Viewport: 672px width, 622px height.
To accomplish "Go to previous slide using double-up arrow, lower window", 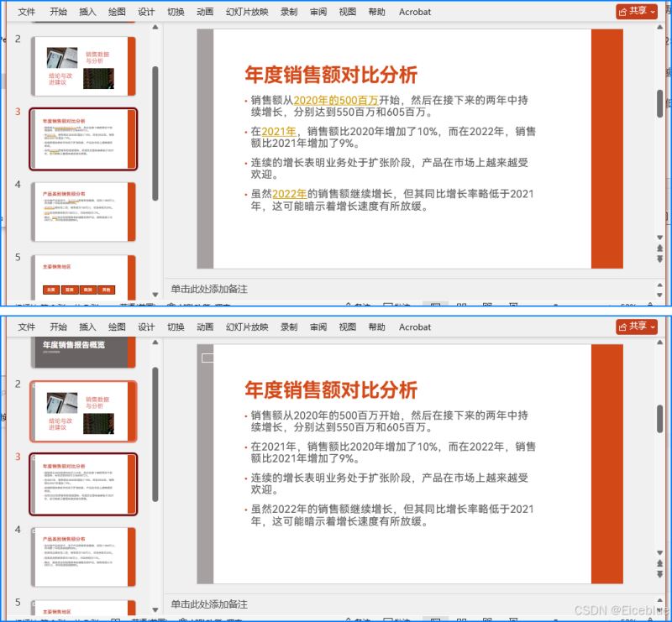I will pyautogui.click(x=659, y=563).
